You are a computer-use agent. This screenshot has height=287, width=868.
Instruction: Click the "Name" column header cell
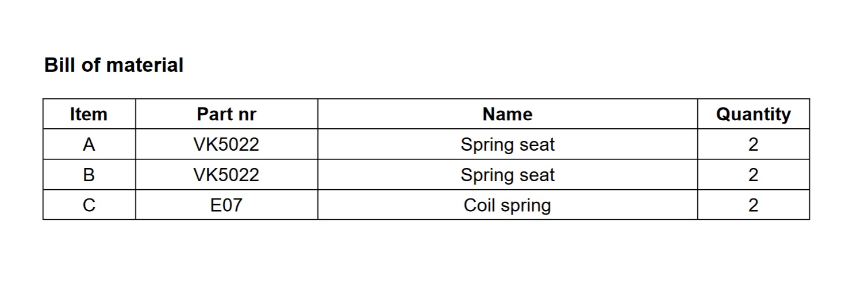tap(507, 114)
